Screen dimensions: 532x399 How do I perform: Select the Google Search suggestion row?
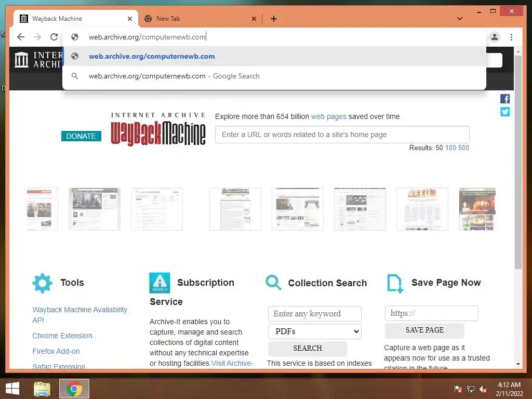click(x=274, y=76)
